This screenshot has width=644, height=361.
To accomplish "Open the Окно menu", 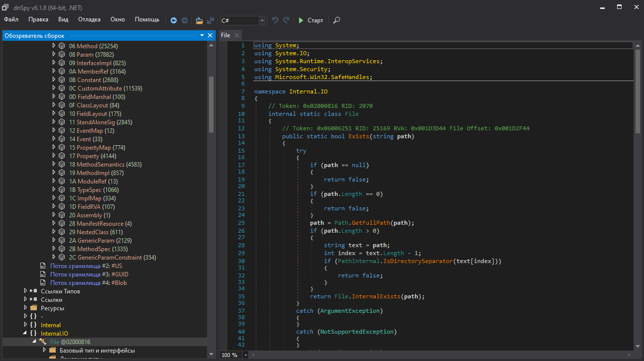I will pos(118,19).
